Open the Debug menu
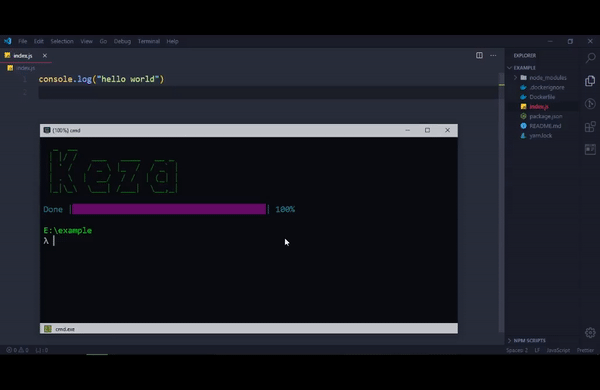The width and height of the screenshot is (600, 390). click(x=122, y=41)
